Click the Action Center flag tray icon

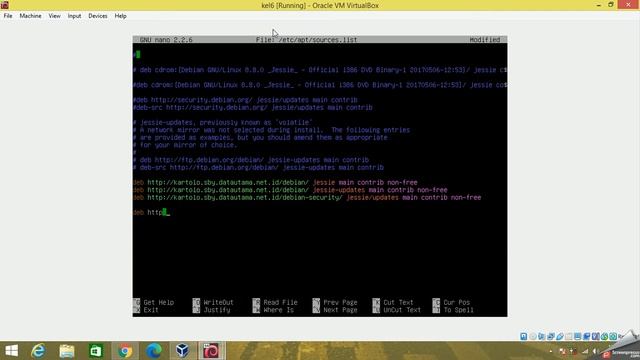pos(563,351)
